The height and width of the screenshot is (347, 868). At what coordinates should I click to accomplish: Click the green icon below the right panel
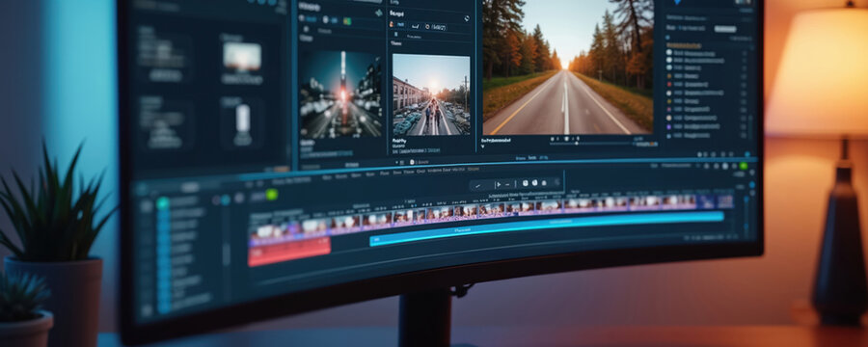(744, 166)
